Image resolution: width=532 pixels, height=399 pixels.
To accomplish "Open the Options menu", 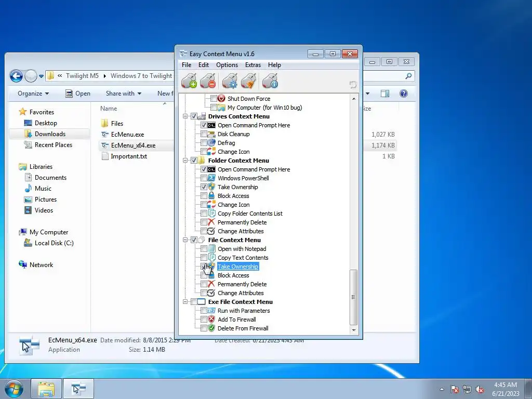I will (227, 65).
